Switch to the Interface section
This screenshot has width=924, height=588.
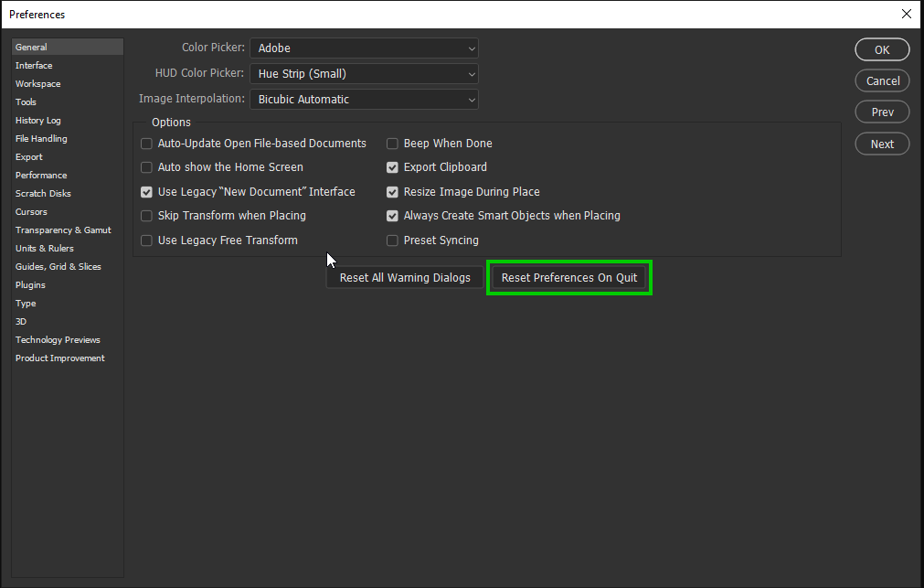tap(33, 65)
